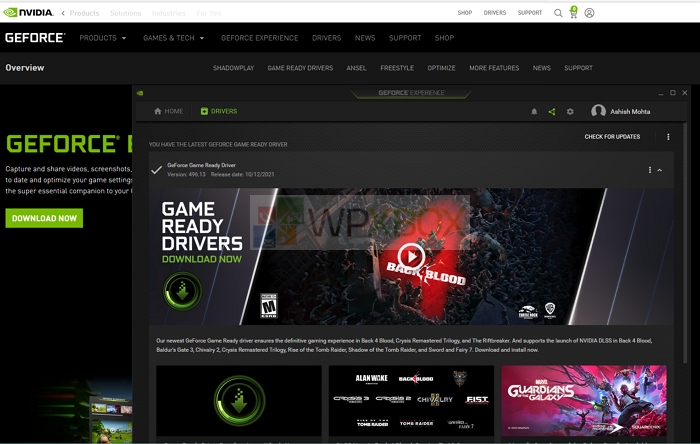
Task: Go to the GAME READY DRIVERS section
Action: (x=300, y=68)
